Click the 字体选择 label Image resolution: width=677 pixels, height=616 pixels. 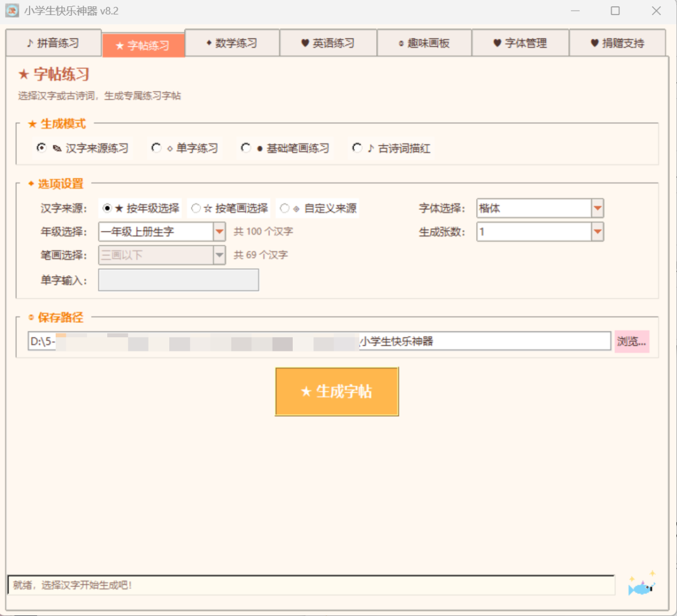point(442,209)
